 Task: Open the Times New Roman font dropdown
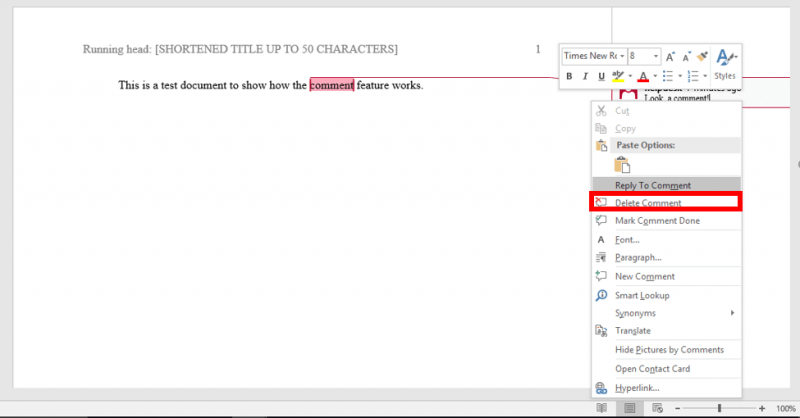pos(622,56)
